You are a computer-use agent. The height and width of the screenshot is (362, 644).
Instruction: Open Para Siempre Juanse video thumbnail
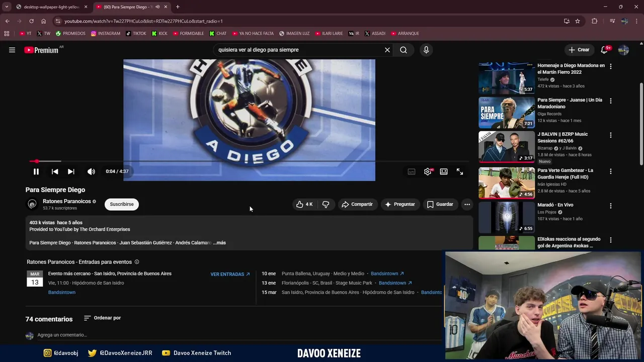(507, 113)
